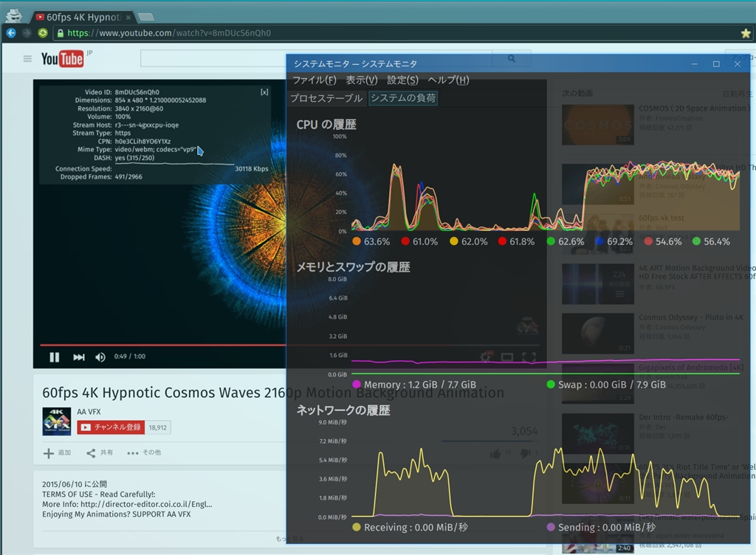The height and width of the screenshot is (555, 756).
Task: Open the 4K ART Motion Background Video suggestion
Action: coord(697,272)
